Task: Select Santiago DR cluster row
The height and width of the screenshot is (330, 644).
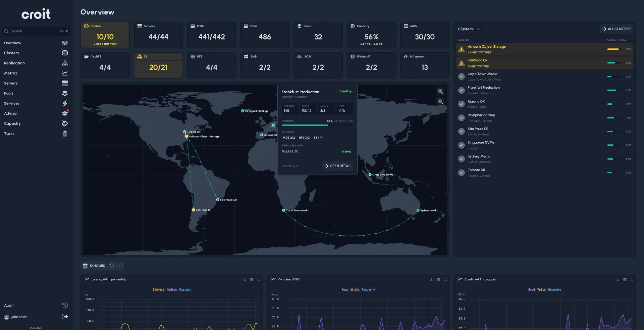Action: point(545,63)
